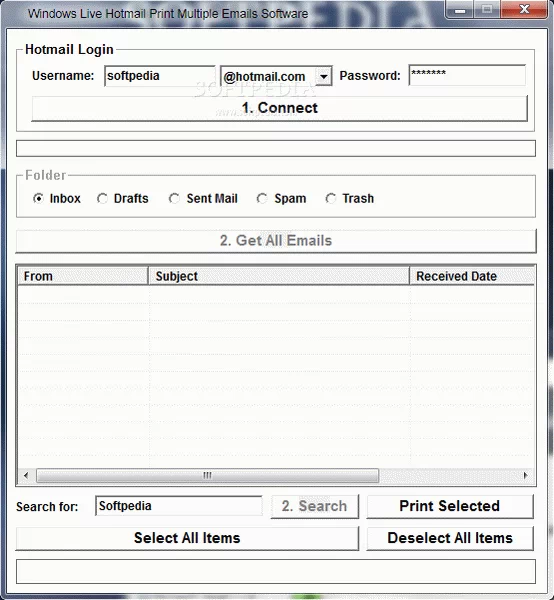Click the scrollbar left arrow
554x600 pixels.
click(x=26, y=476)
